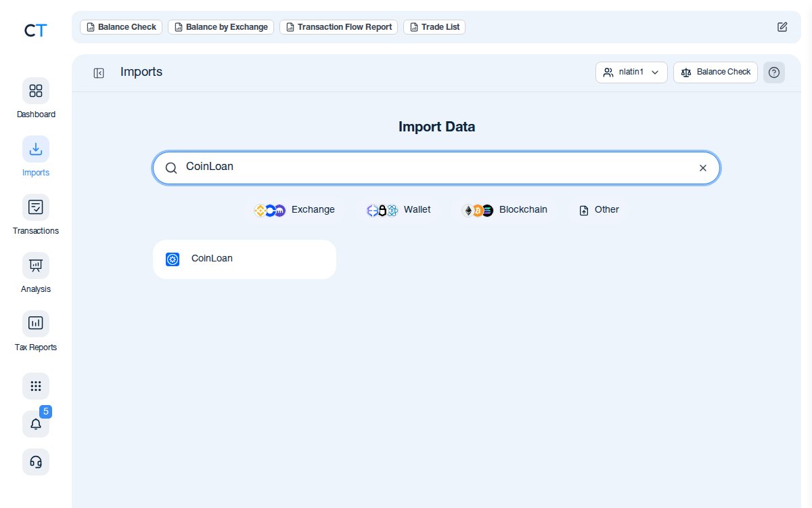The width and height of the screenshot is (812, 508).
Task: Filter by Other category
Action: 600,210
